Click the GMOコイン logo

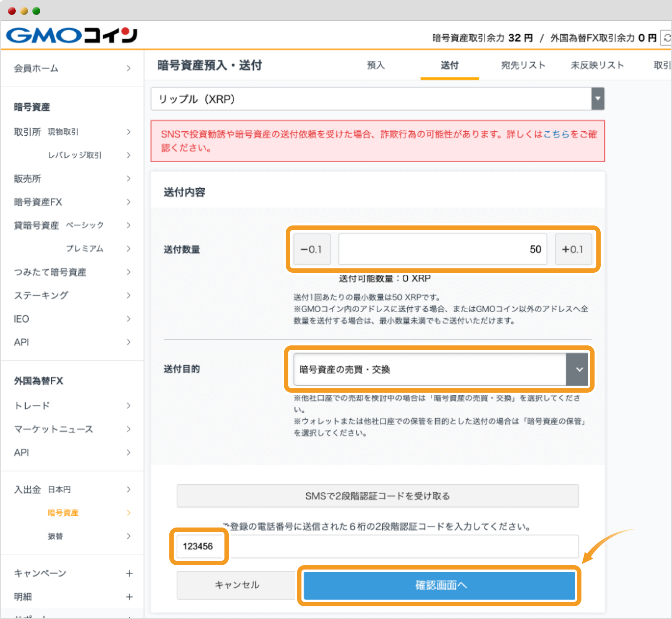[x=72, y=35]
